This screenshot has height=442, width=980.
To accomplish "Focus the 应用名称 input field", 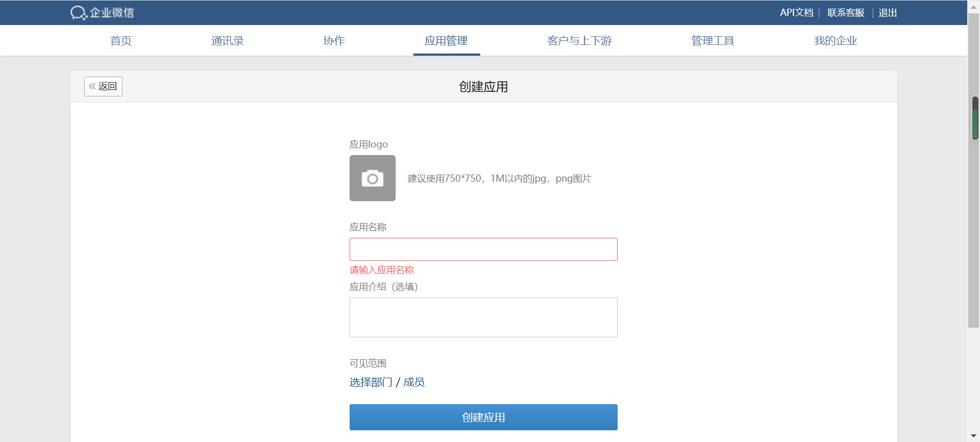I will tap(483, 249).
